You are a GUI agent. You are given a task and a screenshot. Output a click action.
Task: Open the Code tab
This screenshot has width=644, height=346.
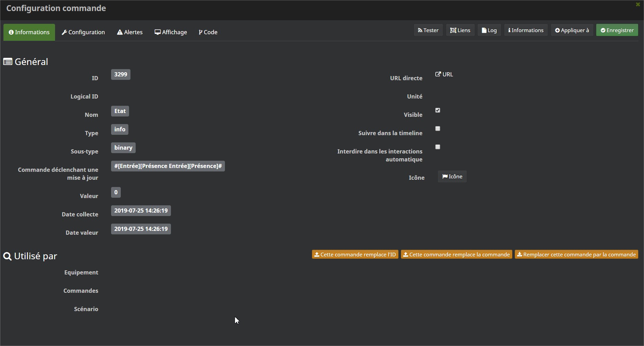(x=208, y=32)
